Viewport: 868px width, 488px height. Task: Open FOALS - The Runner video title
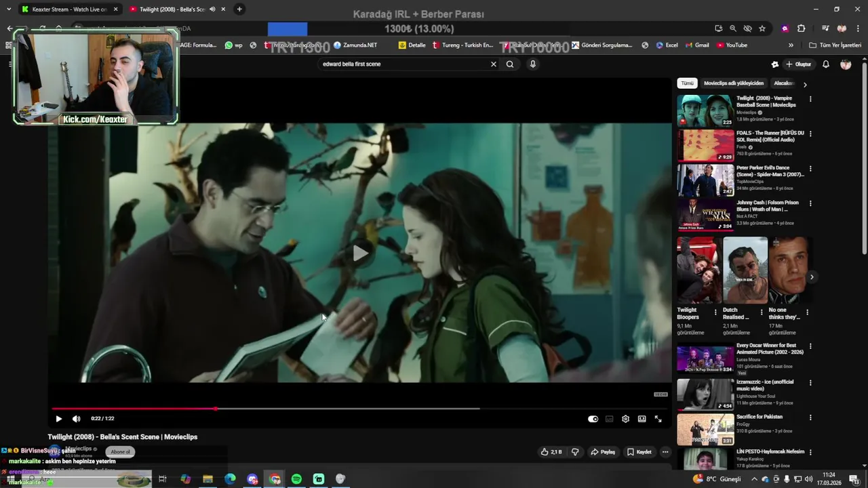tap(770, 136)
